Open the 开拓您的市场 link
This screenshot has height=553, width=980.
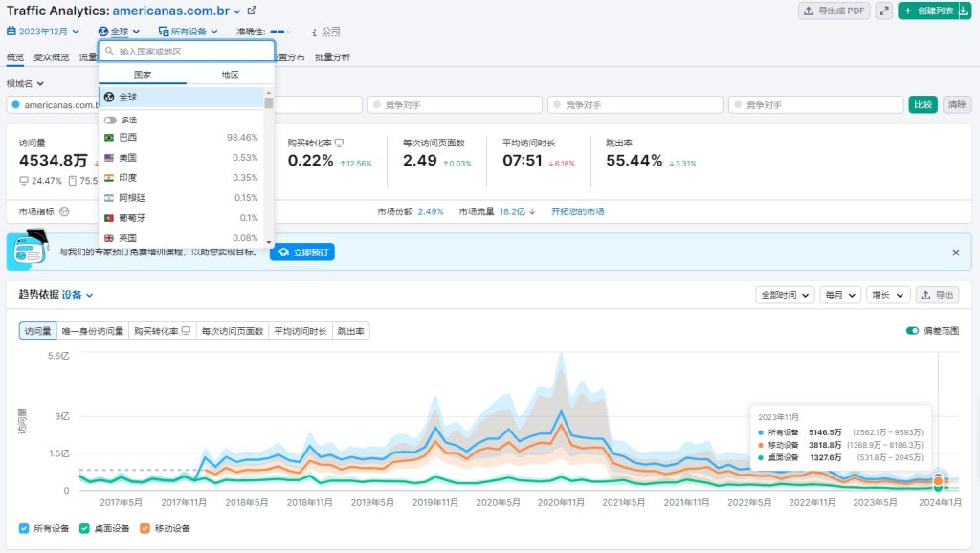point(577,211)
